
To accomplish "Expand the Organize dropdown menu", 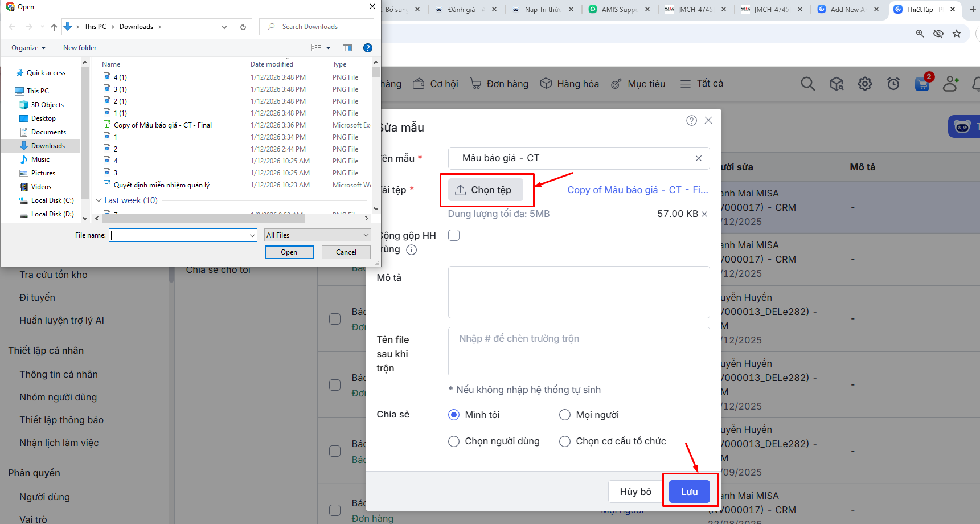I will click(x=28, y=48).
